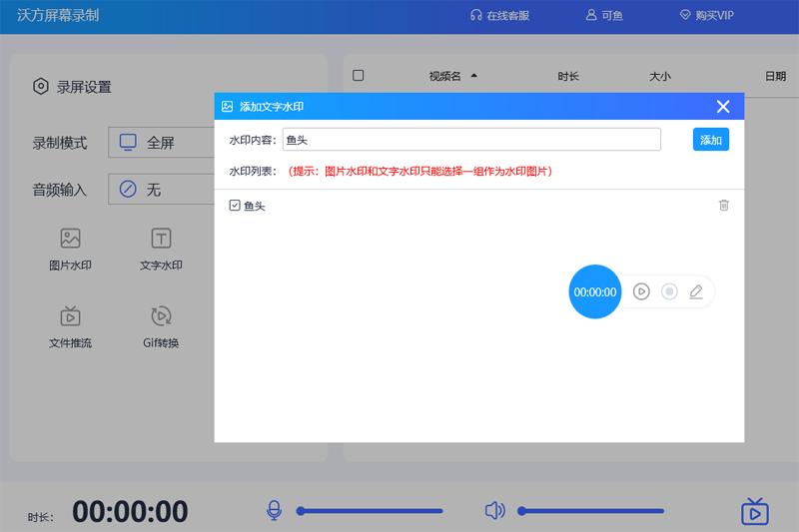The height and width of the screenshot is (532, 799).
Task: Open 在线客服 online support
Action: (x=499, y=16)
